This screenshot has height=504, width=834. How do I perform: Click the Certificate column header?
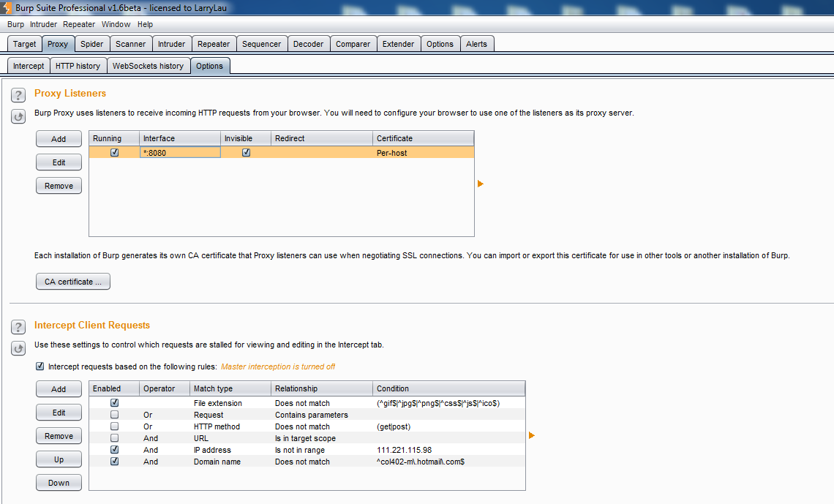point(424,138)
